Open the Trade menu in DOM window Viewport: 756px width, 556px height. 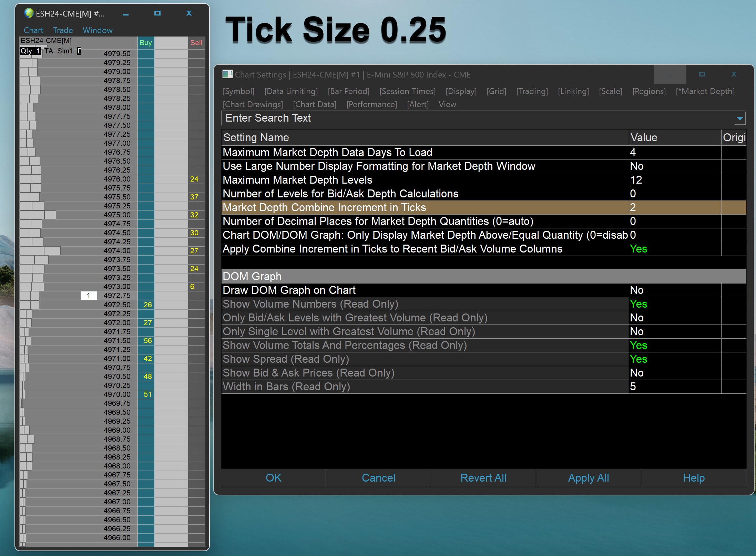pos(63,30)
